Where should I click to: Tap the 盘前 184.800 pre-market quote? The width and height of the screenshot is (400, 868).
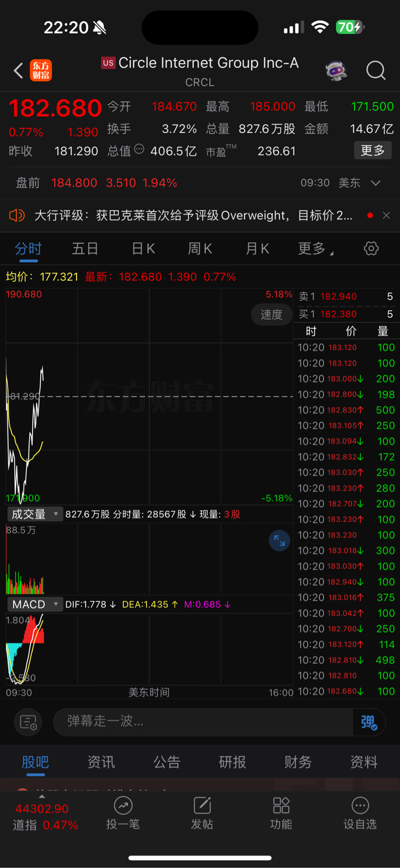(x=96, y=183)
